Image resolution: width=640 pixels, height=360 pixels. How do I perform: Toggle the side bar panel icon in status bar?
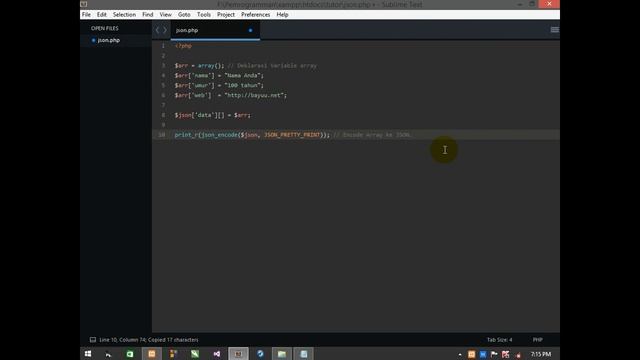click(x=93, y=340)
